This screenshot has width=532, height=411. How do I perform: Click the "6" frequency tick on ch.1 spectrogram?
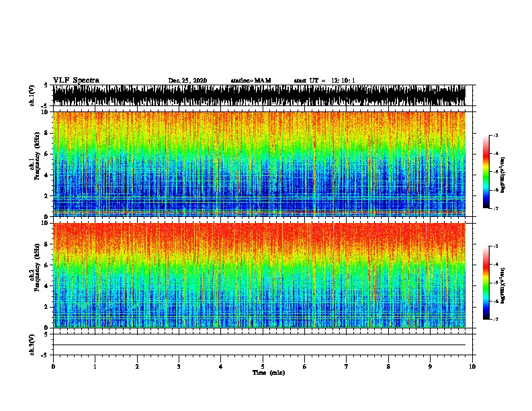click(x=46, y=154)
